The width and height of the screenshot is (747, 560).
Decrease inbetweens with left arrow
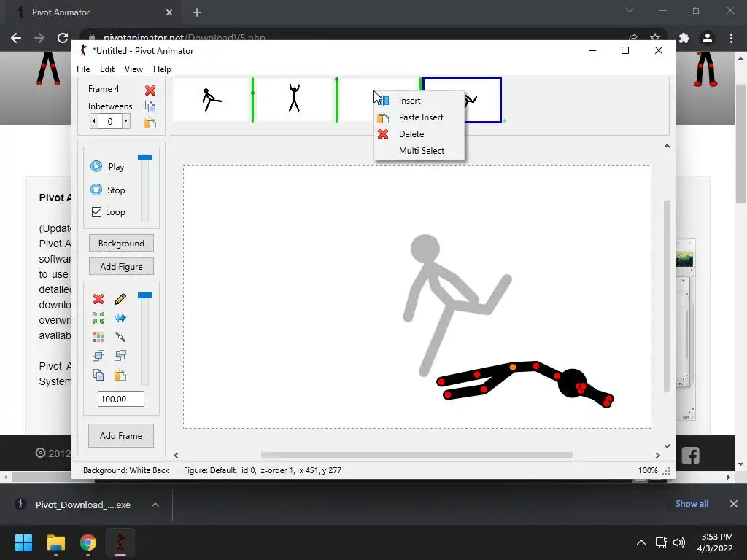click(x=94, y=121)
